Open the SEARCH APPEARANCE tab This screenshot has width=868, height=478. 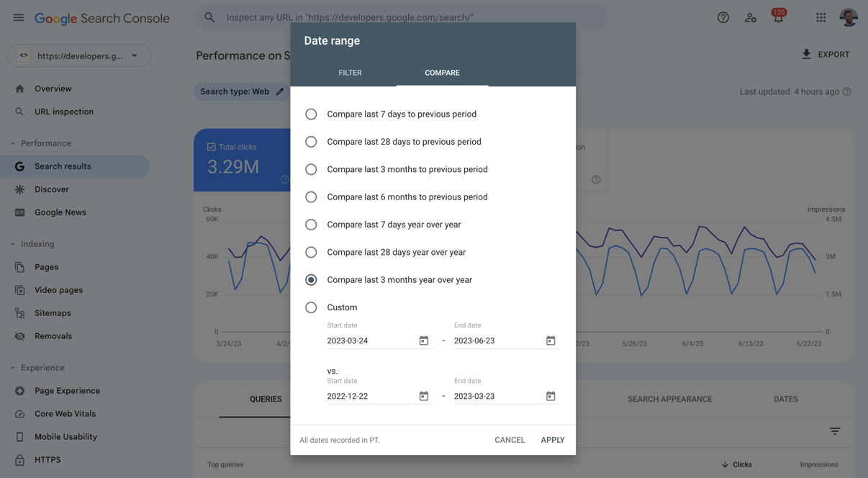[x=670, y=399]
